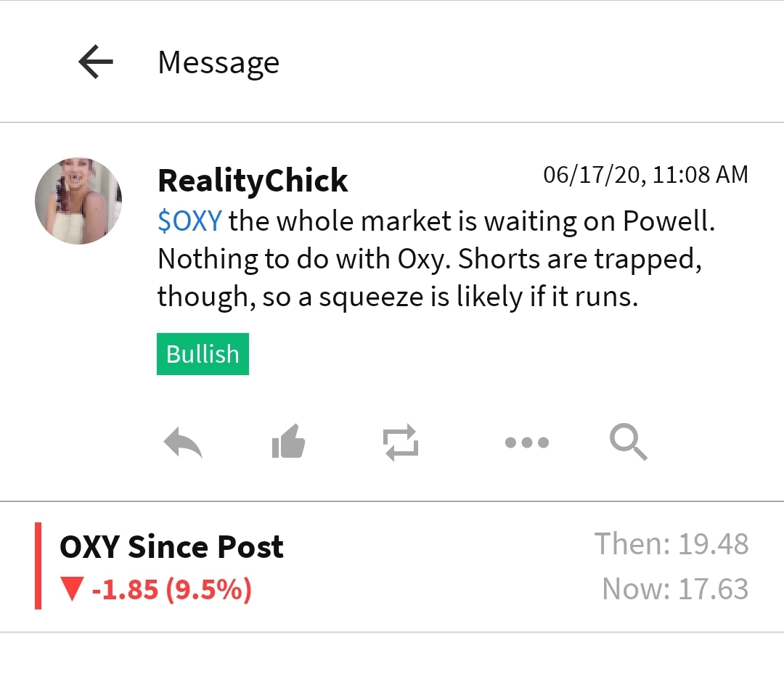
Task: Open RealityChick's profile picture
Action: pos(78,201)
